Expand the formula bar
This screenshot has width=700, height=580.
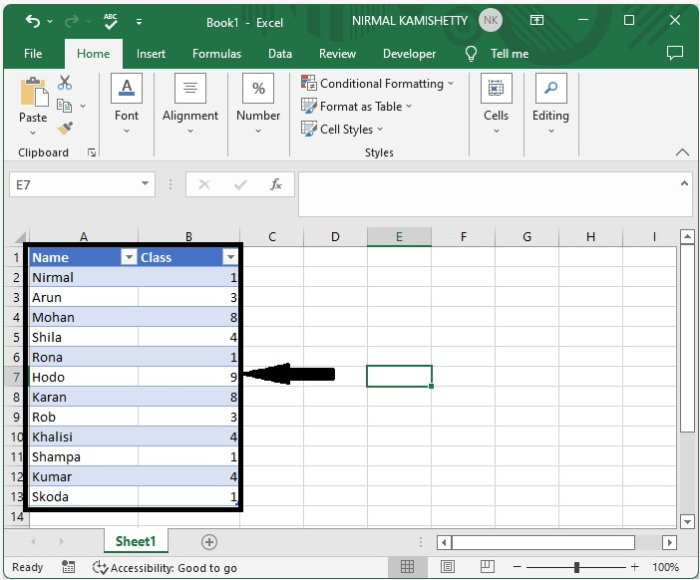(684, 183)
